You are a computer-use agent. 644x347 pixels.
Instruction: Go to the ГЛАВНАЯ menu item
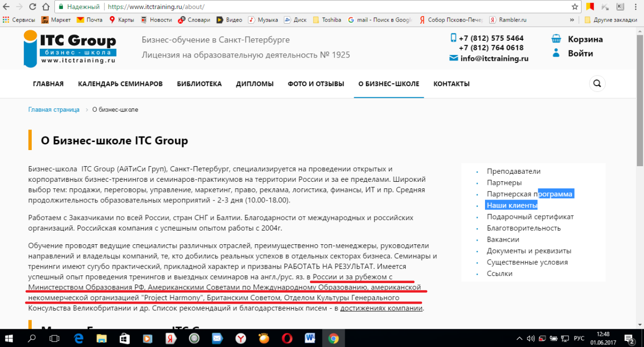tap(48, 84)
